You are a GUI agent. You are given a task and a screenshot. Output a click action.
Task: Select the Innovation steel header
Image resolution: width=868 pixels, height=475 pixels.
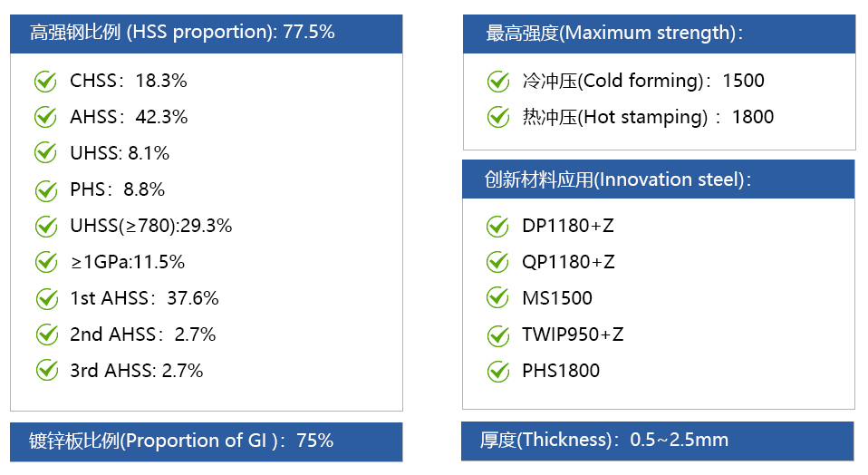[659, 179]
